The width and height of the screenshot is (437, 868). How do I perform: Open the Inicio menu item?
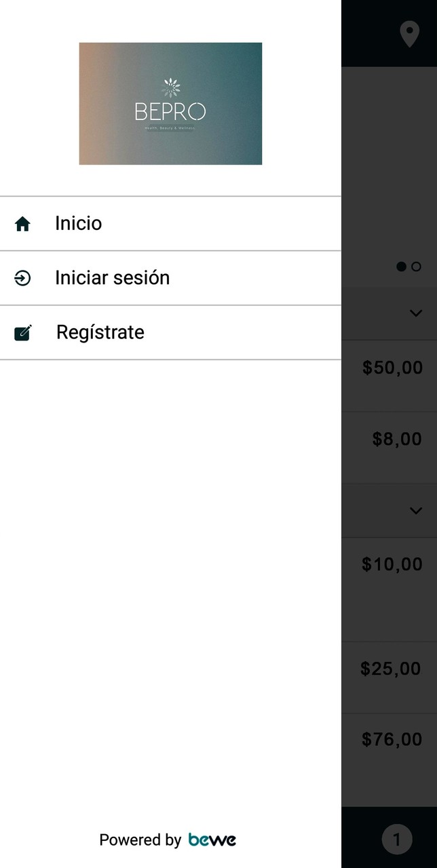(79, 224)
